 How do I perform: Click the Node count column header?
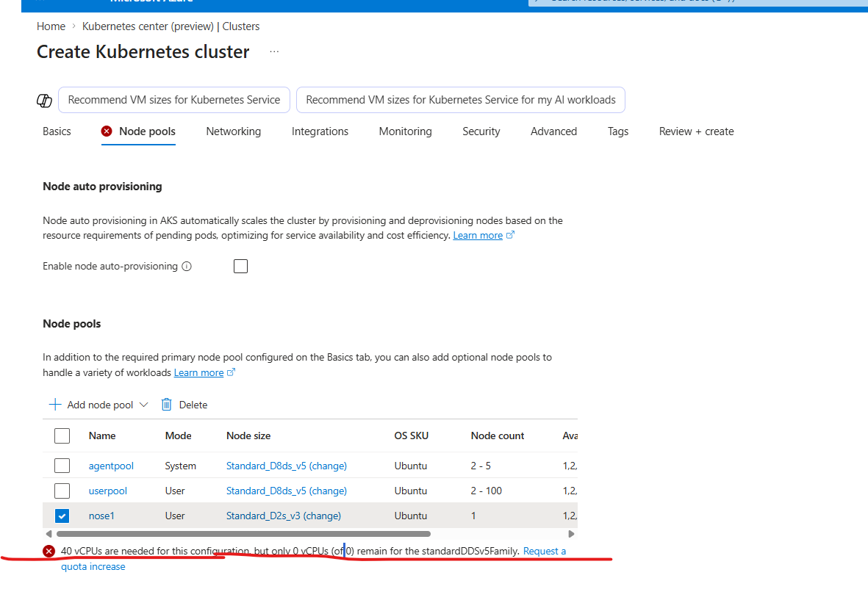[x=497, y=436]
